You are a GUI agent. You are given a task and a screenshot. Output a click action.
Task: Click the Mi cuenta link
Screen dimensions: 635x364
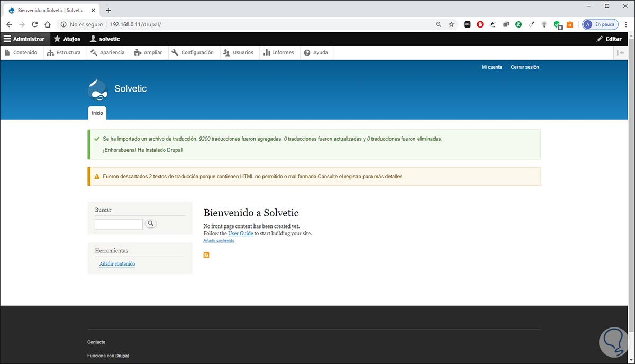coord(492,67)
